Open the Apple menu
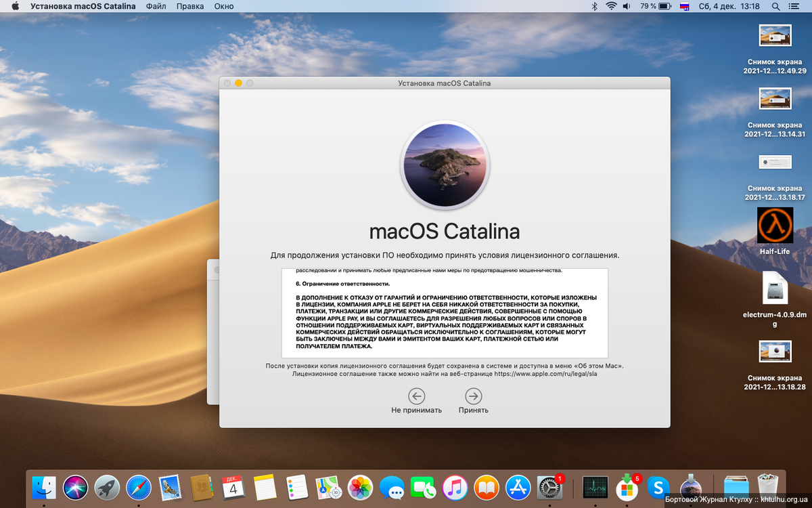The width and height of the screenshot is (812, 508). click(x=16, y=6)
